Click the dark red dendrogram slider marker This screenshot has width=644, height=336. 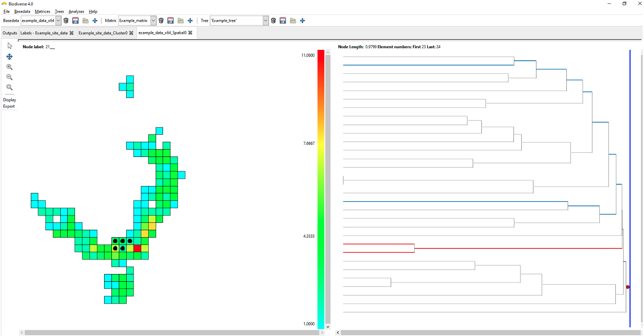628,287
